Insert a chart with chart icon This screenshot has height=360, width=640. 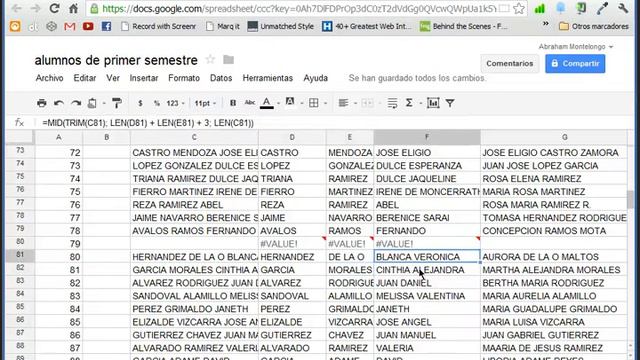point(433,103)
